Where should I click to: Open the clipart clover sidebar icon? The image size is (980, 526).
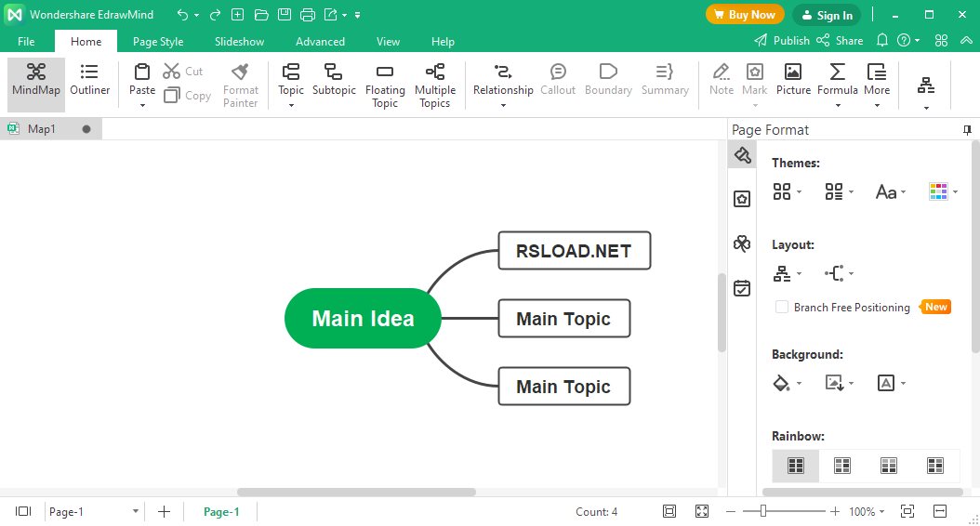tap(742, 243)
